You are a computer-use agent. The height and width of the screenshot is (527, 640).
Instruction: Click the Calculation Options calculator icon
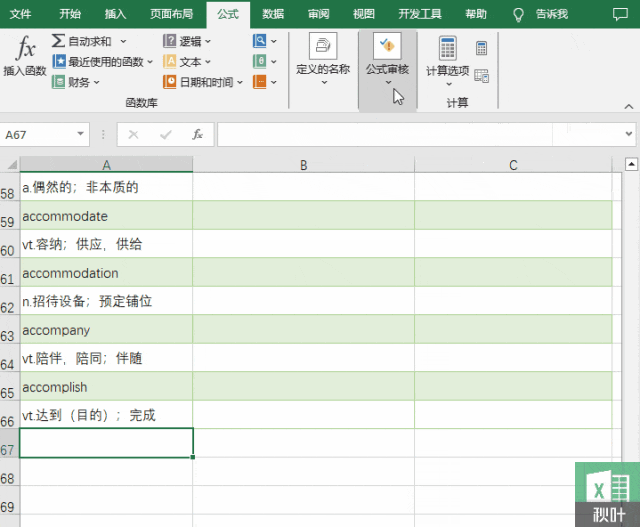tap(447, 48)
